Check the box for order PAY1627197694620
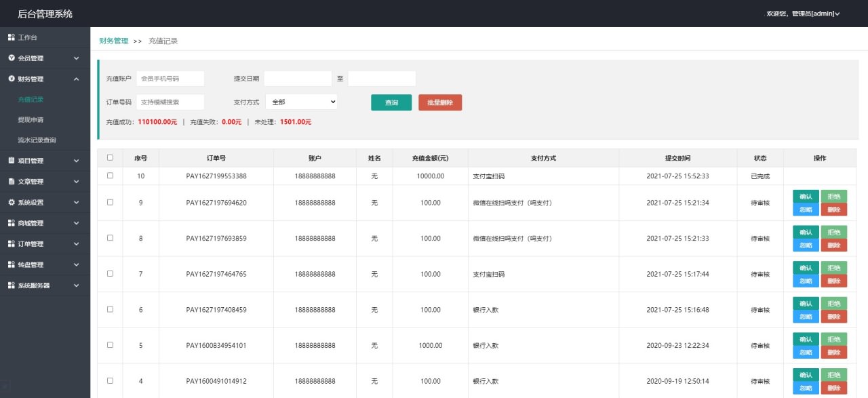This screenshot has width=868, height=398. (x=110, y=202)
